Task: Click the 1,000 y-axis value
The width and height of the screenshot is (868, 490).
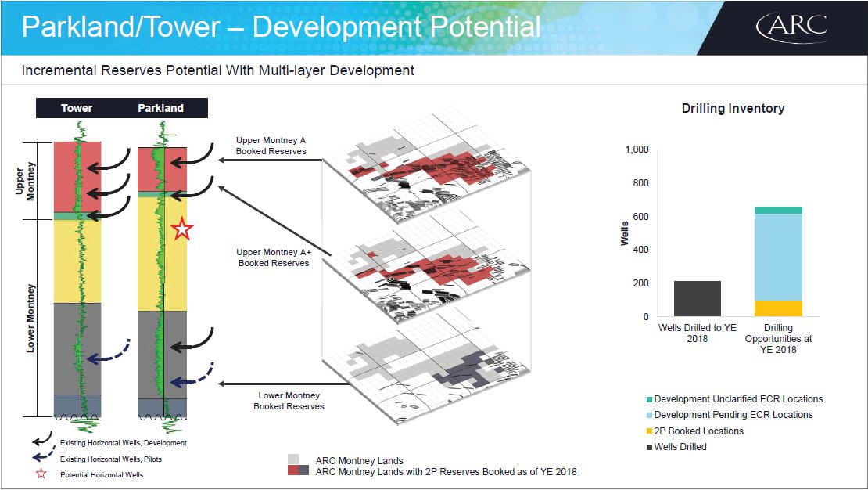Action: click(x=637, y=150)
